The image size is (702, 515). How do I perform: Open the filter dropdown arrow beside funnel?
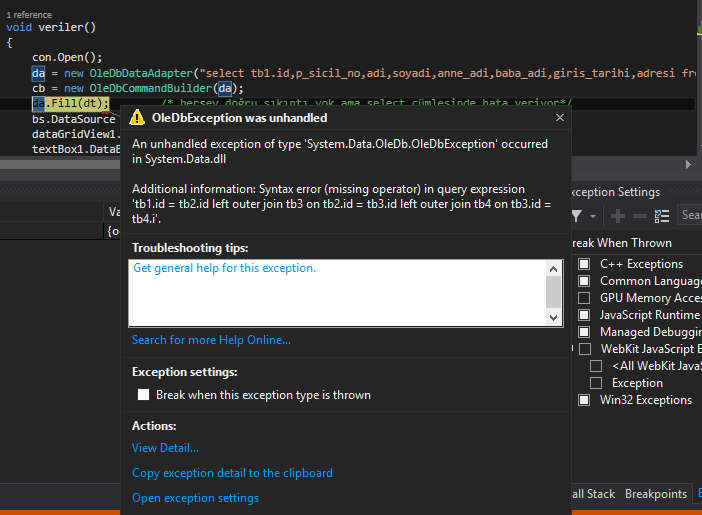pos(593,217)
